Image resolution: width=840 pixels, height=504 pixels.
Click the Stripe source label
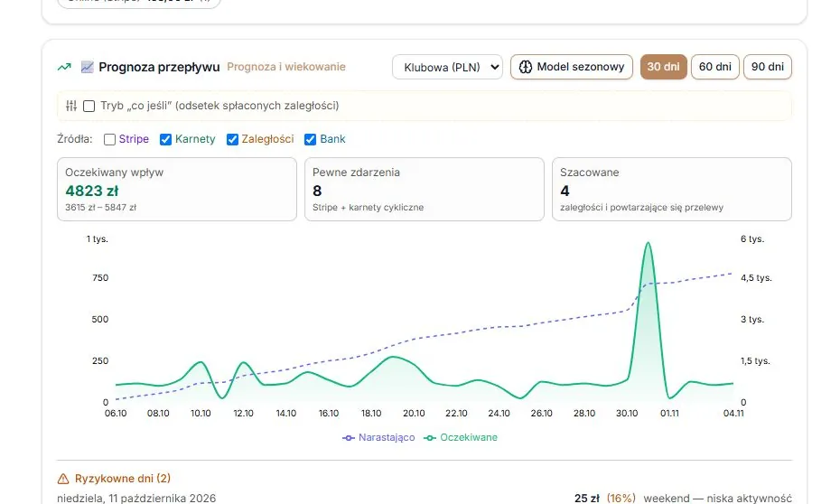point(134,139)
